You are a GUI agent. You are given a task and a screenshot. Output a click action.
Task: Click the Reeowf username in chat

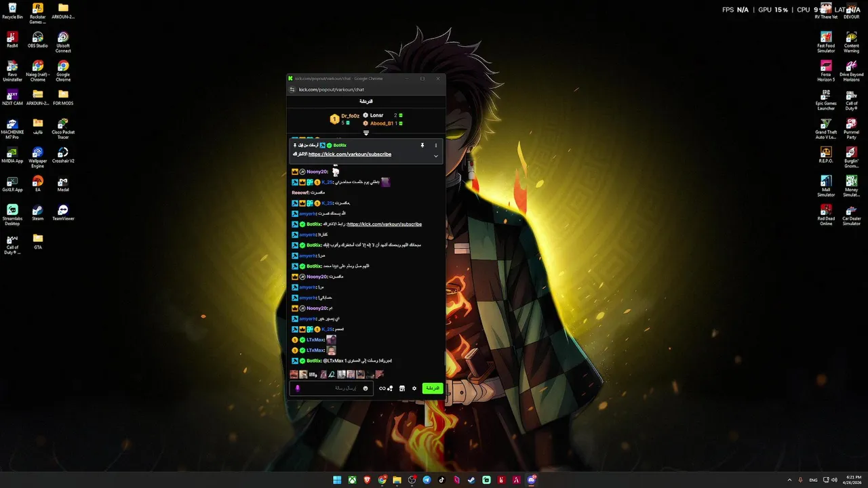click(300, 192)
